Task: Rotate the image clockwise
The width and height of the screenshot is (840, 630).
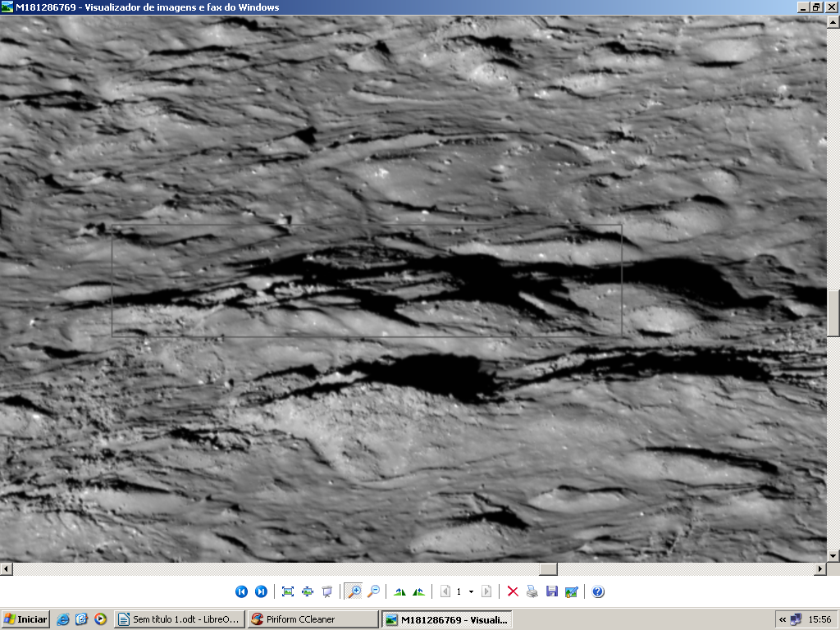Action: click(x=399, y=591)
